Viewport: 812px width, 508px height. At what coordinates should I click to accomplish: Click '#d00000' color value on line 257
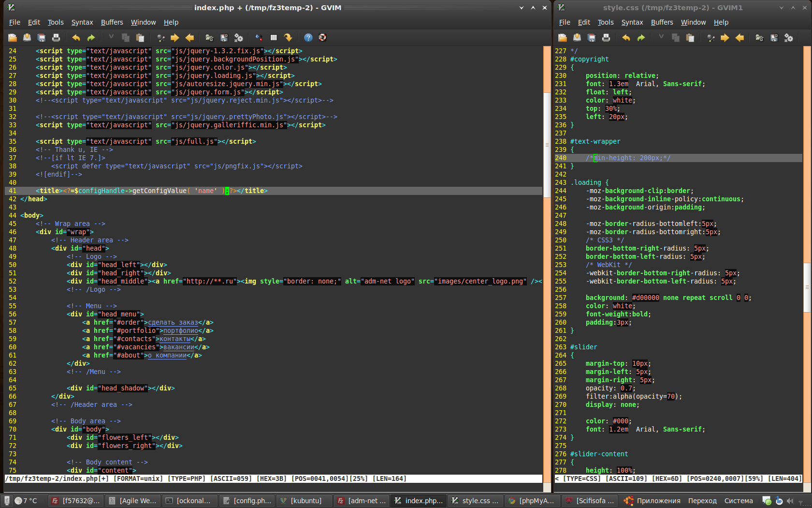pyautogui.click(x=645, y=298)
